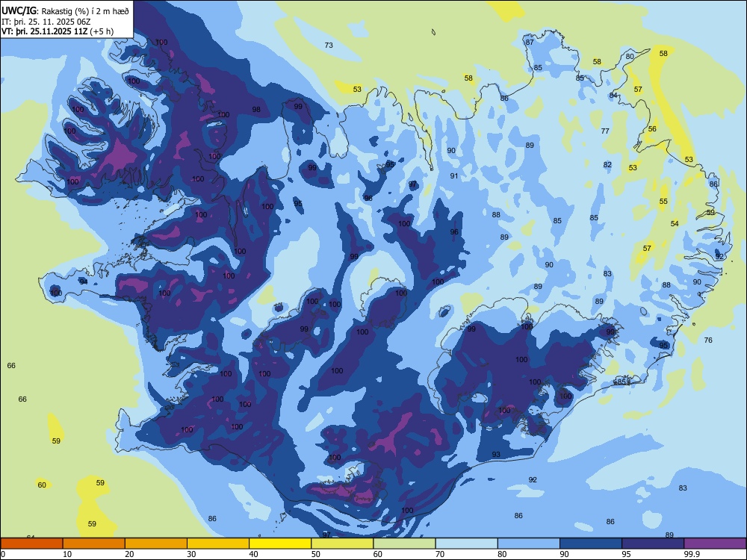Viewport: 747px width, 560px height.
Task: Click the '76' value off the east coast
Action: click(x=708, y=340)
